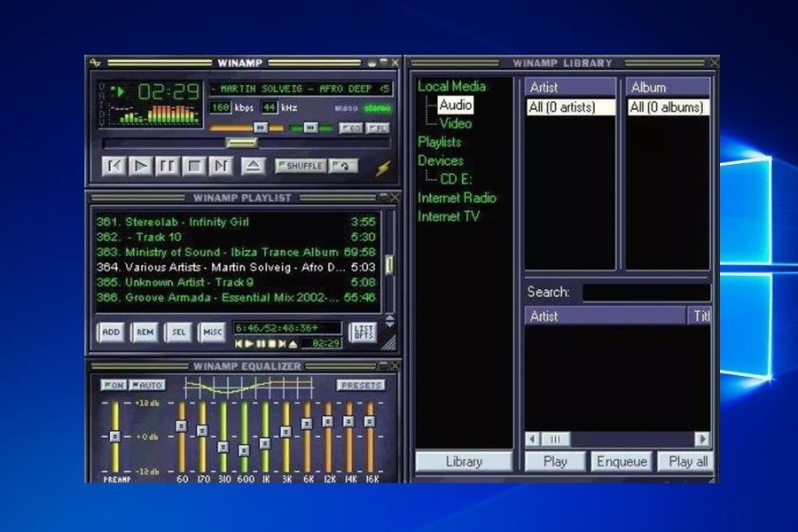The height and width of the screenshot is (532, 798).
Task: Click the Artist column header above the artist list
Action: (570, 88)
